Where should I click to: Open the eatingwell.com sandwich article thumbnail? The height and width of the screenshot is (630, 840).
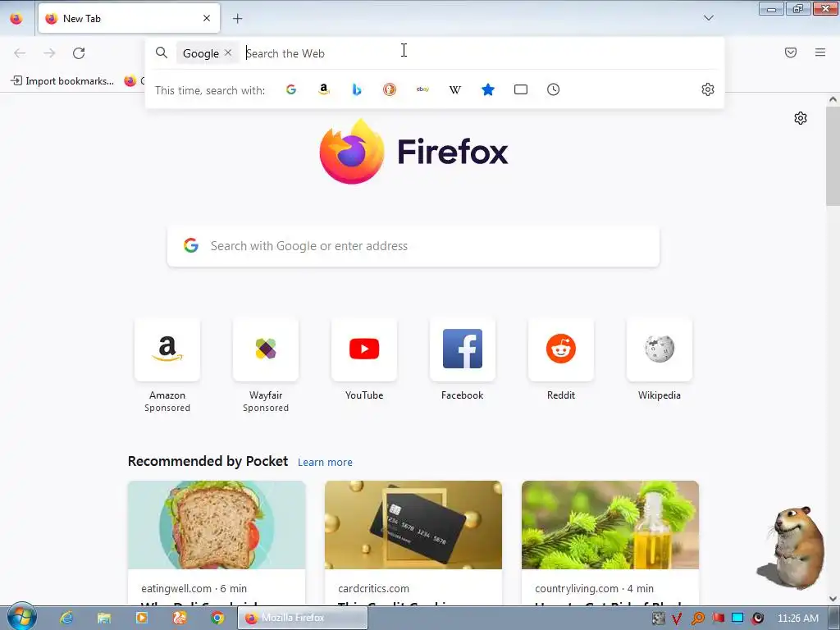[217, 524]
